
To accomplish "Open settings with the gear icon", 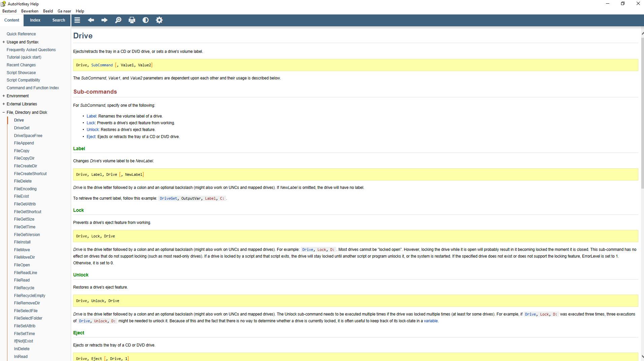I will [x=159, y=20].
